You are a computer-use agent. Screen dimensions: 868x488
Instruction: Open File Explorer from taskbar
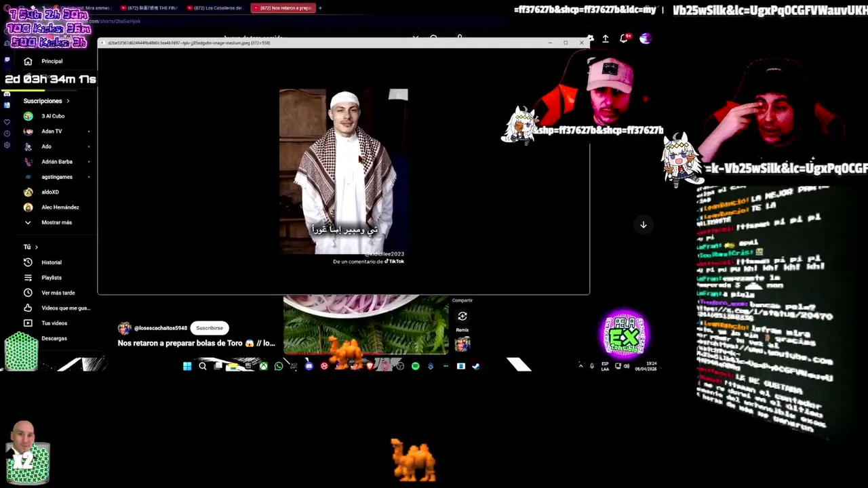(233, 366)
